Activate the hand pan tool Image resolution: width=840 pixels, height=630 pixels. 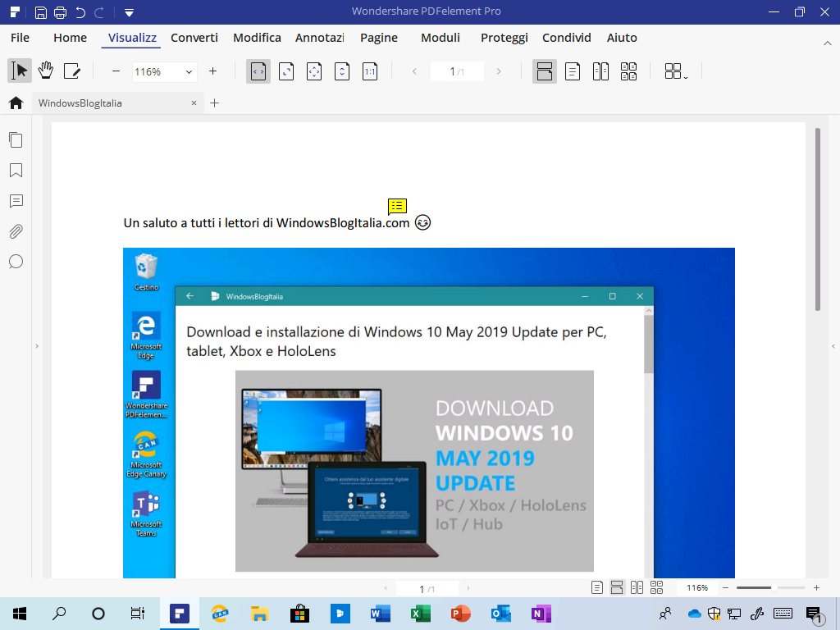click(x=46, y=71)
